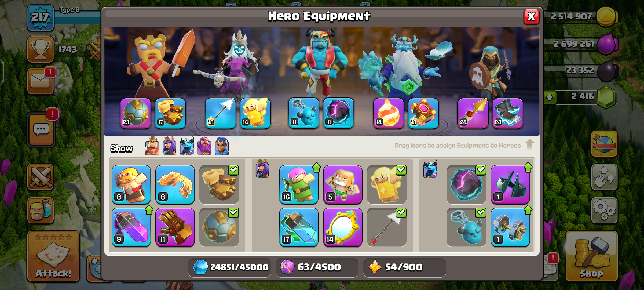Click the shiny ore 24851/45000 progress bar
The height and width of the screenshot is (290, 644).
coord(230,267)
